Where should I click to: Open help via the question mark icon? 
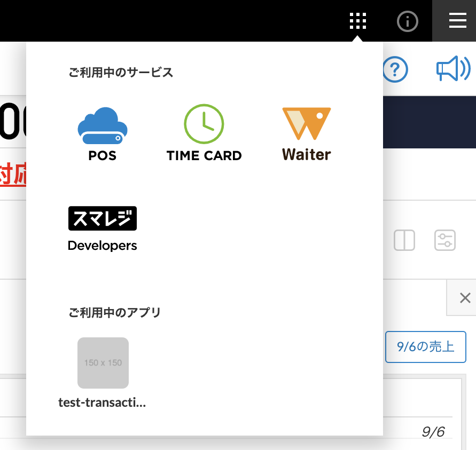[x=395, y=69]
